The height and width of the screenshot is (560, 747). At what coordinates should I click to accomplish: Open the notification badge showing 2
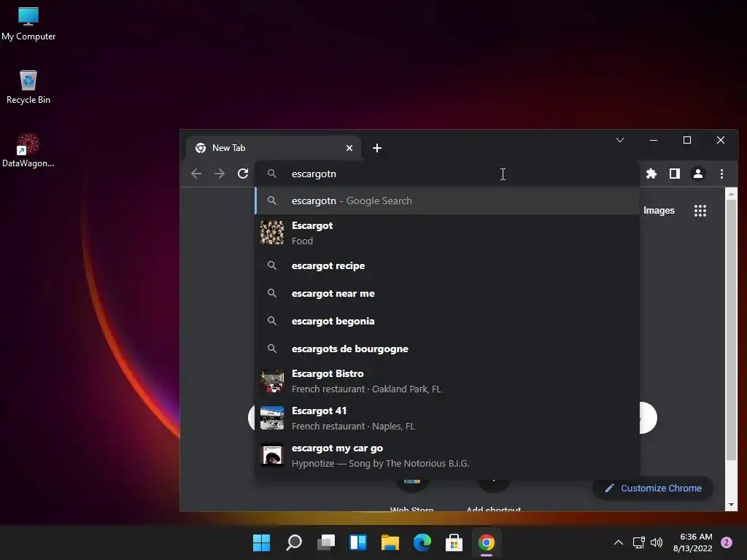(x=727, y=542)
